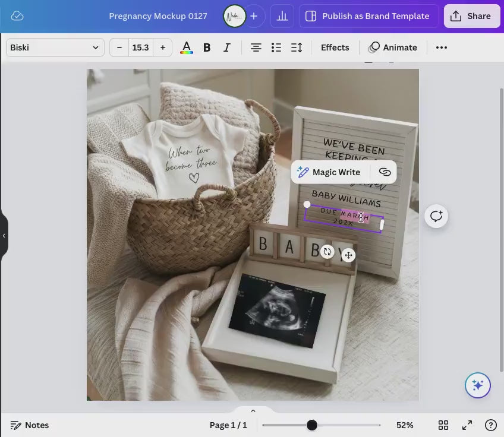Open the link icon in floating toolbar
Image resolution: width=504 pixels, height=437 pixels.
[x=385, y=172]
